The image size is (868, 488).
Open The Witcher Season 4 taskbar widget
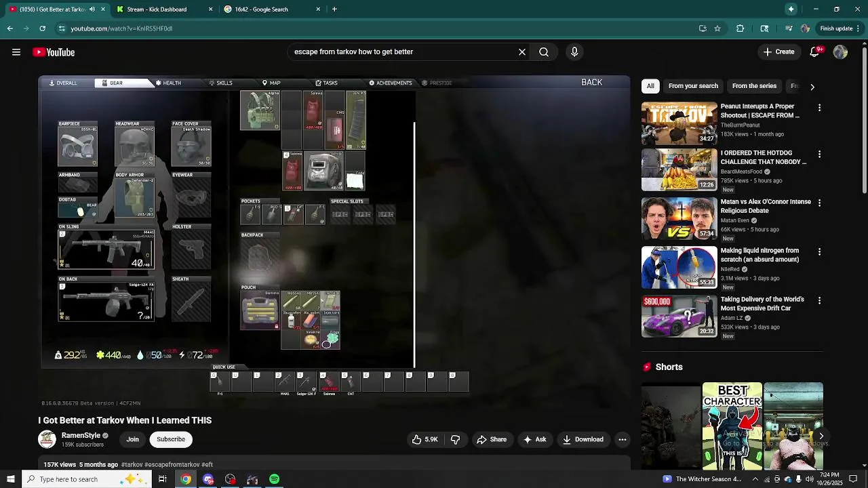[x=703, y=479]
